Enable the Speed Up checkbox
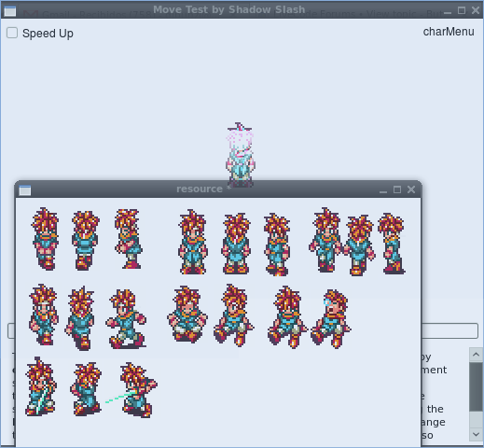The height and width of the screenshot is (448, 484). [x=12, y=33]
